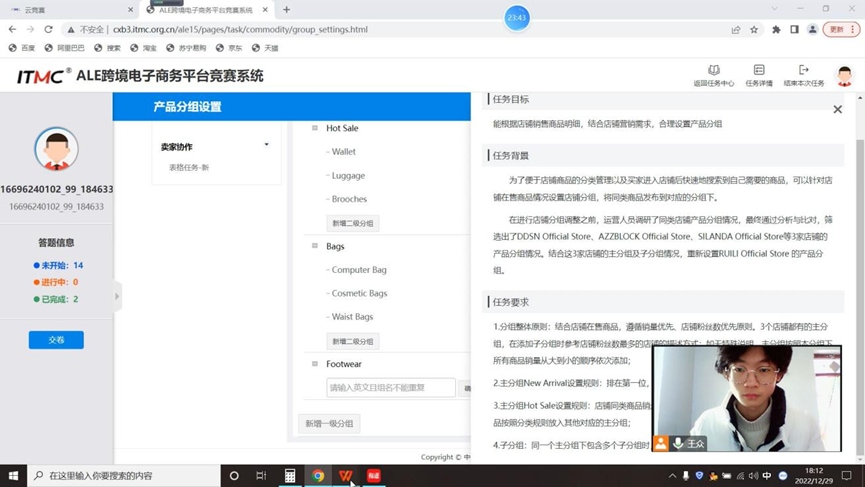This screenshot has height=487, width=865.
Task: Select the Cosmetic Bags subgroup
Action: tap(359, 293)
